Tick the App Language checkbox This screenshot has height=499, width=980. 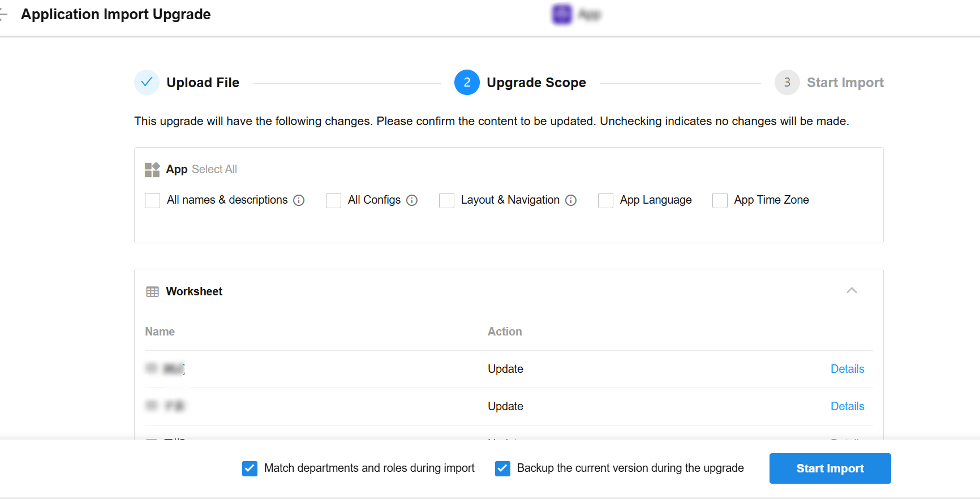click(x=605, y=200)
